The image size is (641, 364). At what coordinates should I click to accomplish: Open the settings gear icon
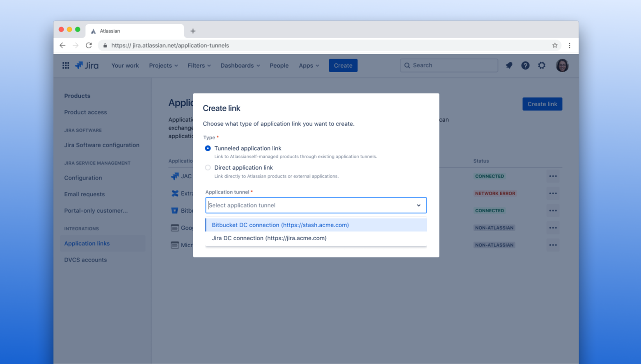point(542,66)
